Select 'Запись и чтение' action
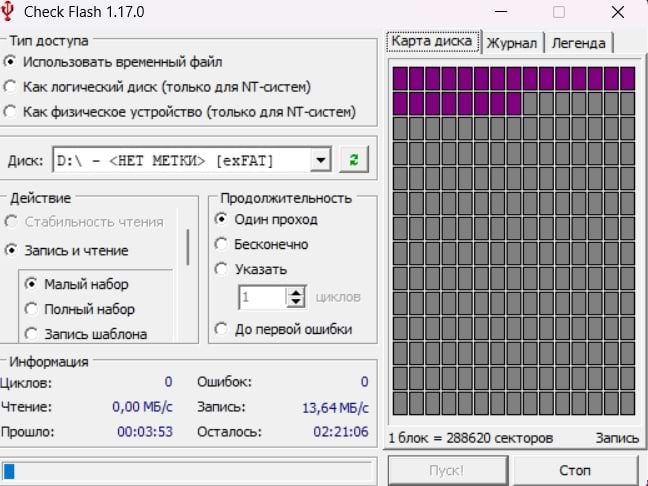This screenshot has width=648, height=486. coord(13,250)
